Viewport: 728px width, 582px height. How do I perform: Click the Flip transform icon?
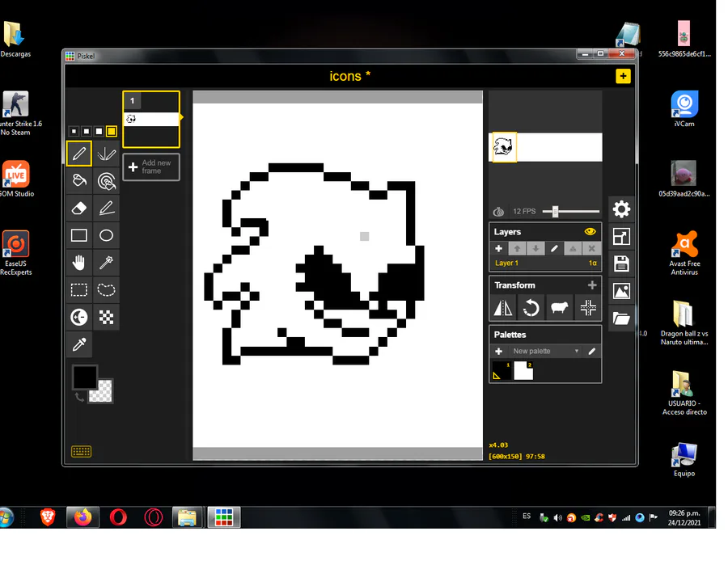[x=503, y=308]
